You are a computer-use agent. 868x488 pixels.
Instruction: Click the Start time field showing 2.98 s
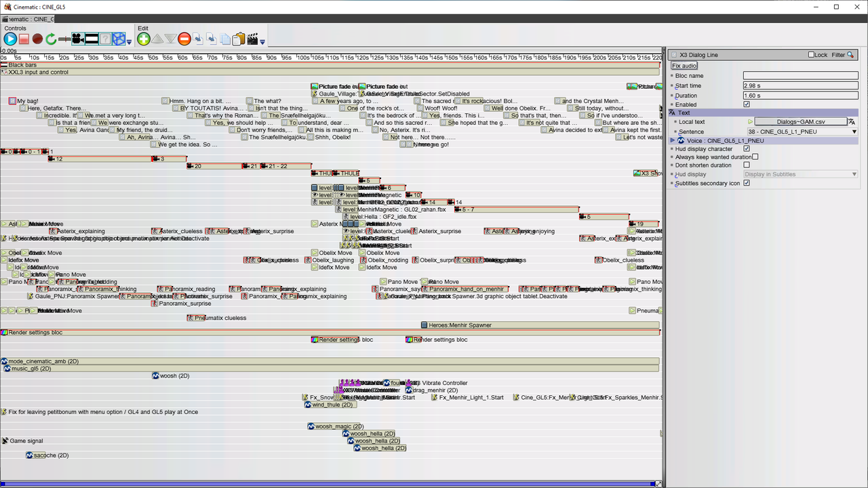pos(800,85)
